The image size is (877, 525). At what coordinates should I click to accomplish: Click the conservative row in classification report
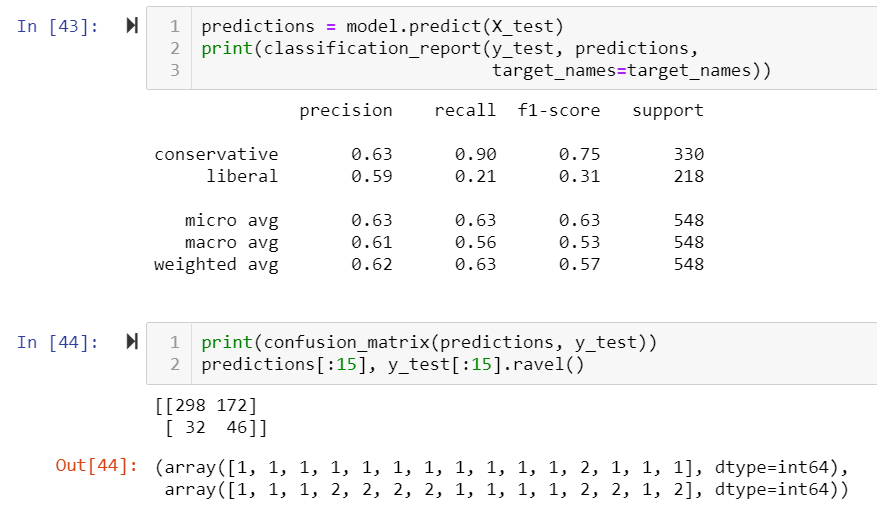[429, 154]
